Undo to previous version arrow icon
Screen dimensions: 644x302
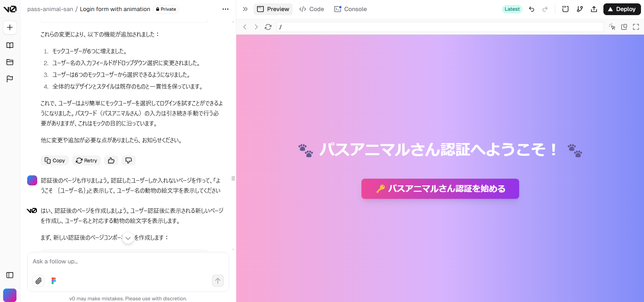point(532,9)
